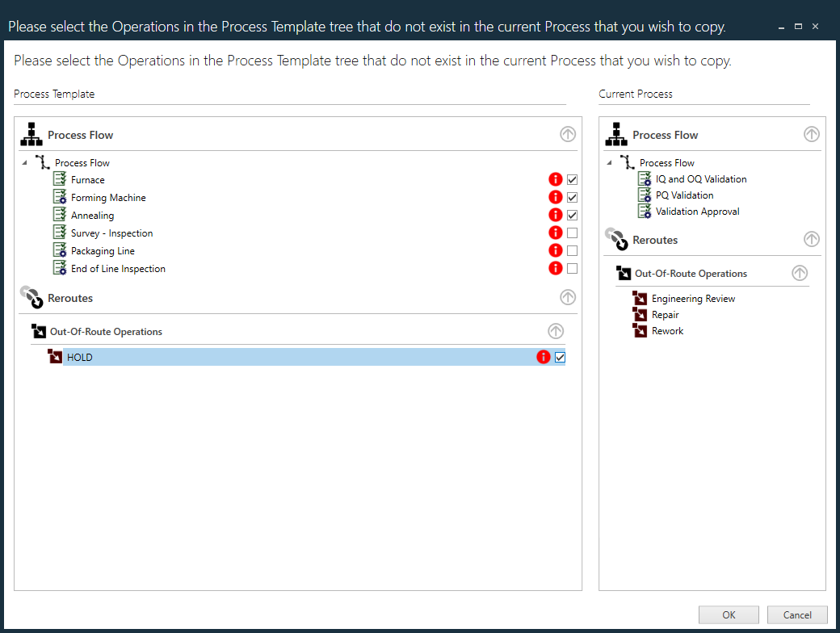Click the up-arrow on the Out-Of-Route Operations header
840x633 pixels.
tap(555, 330)
